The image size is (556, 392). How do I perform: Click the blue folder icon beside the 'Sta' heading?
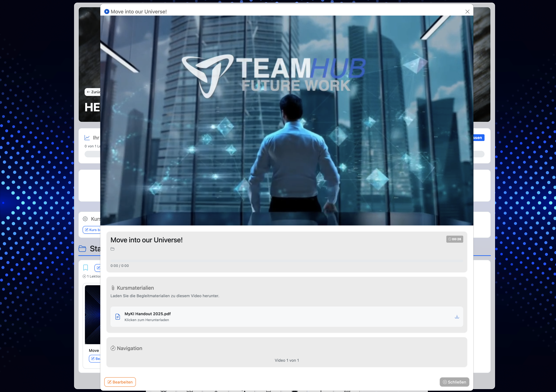pos(82,249)
